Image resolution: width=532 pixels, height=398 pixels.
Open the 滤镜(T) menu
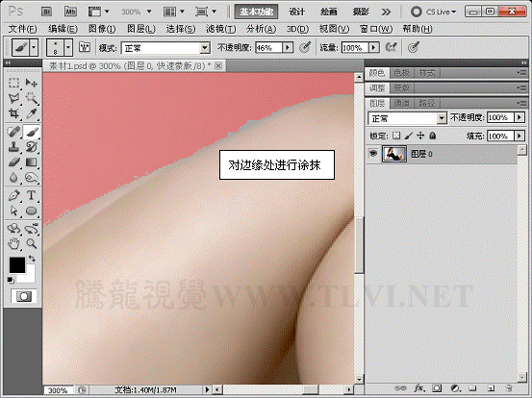point(220,29)
